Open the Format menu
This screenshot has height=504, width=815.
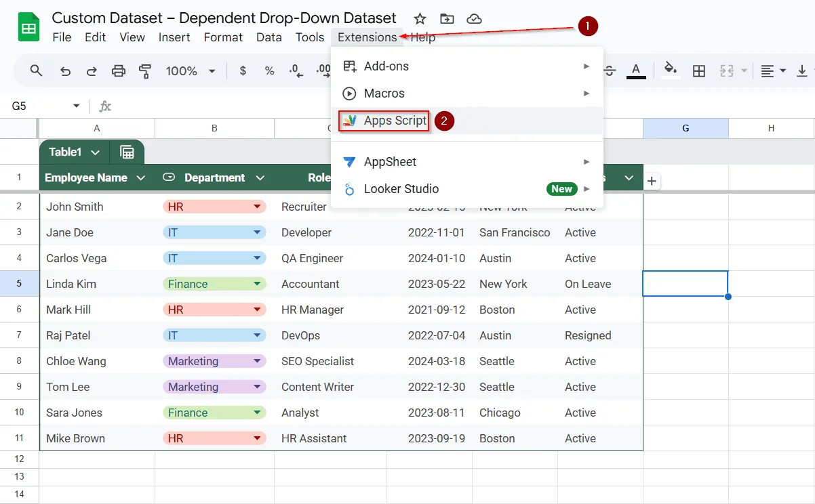(223, 37)
